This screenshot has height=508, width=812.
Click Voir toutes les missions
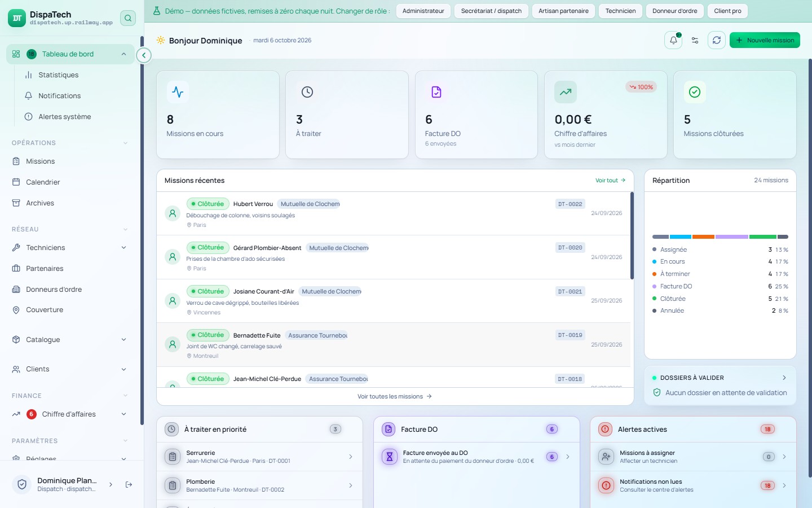click(x=395, y=396)
